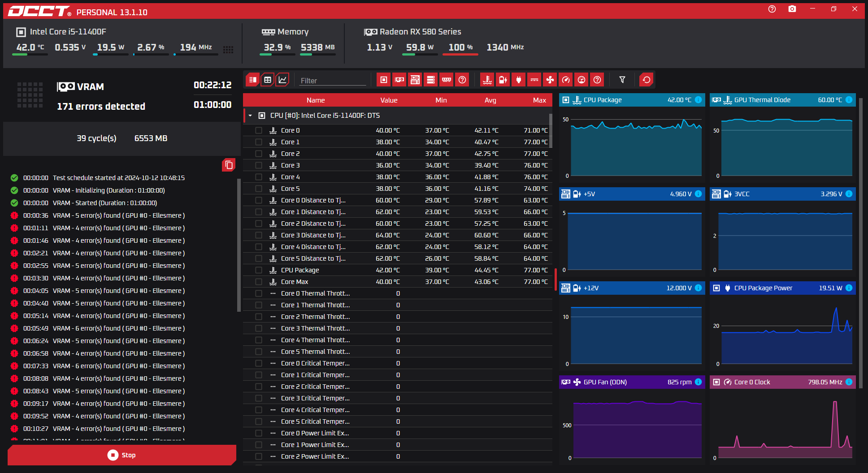The image size is (868, 473).
Task: Take a screenshot with the camera icon
Action: click(792, 9)
